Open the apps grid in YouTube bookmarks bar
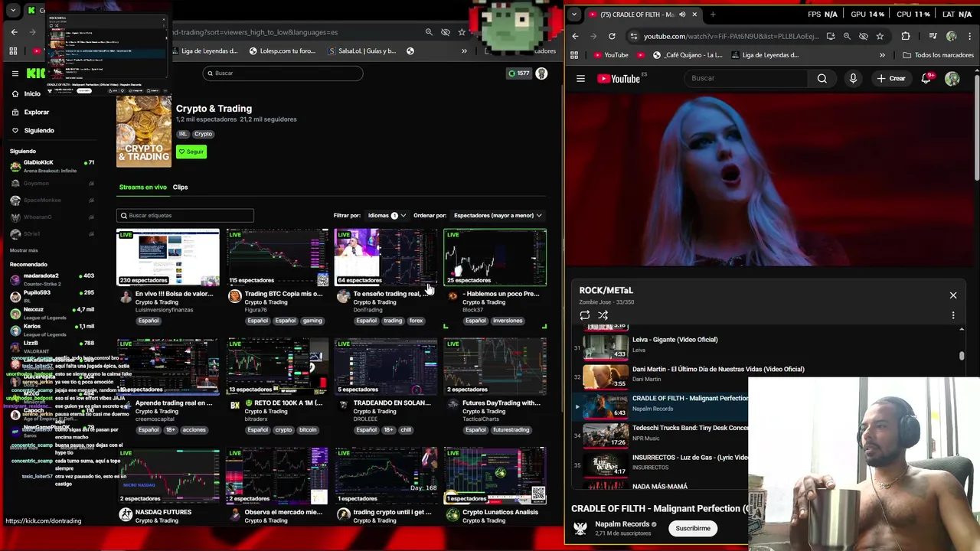This screenshot has width=980, height=551. point(574,55)
